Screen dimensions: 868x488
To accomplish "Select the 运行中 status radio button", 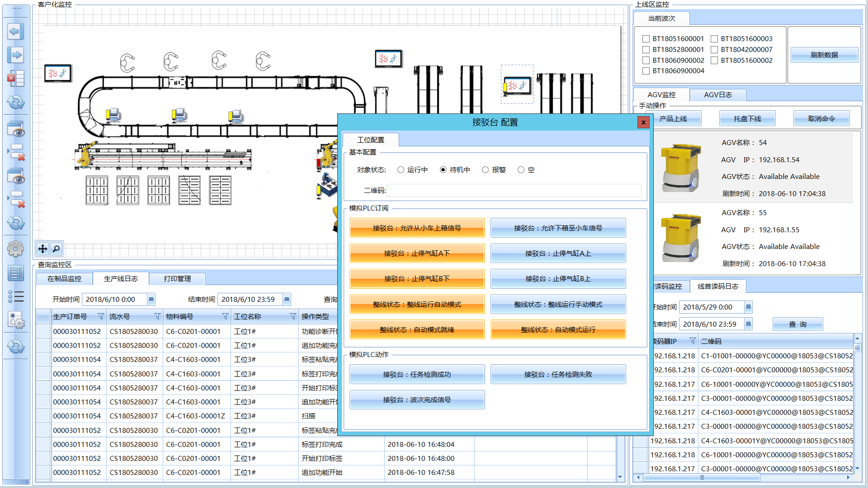I will tap(401, 170).
